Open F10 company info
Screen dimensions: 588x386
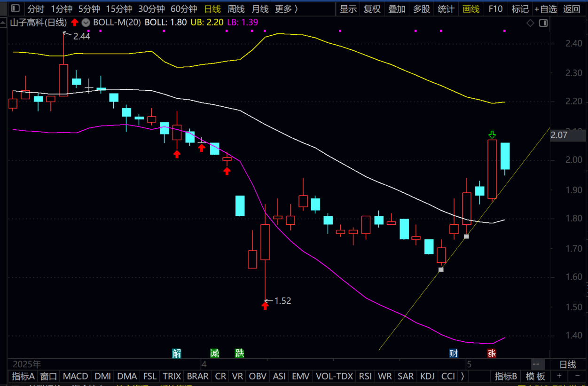click(x=495, y=9)
